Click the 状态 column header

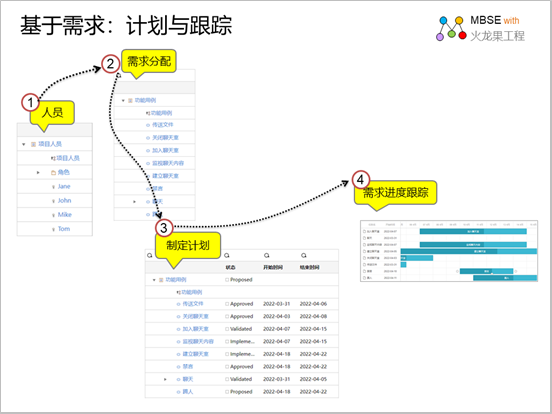(231, 268)
